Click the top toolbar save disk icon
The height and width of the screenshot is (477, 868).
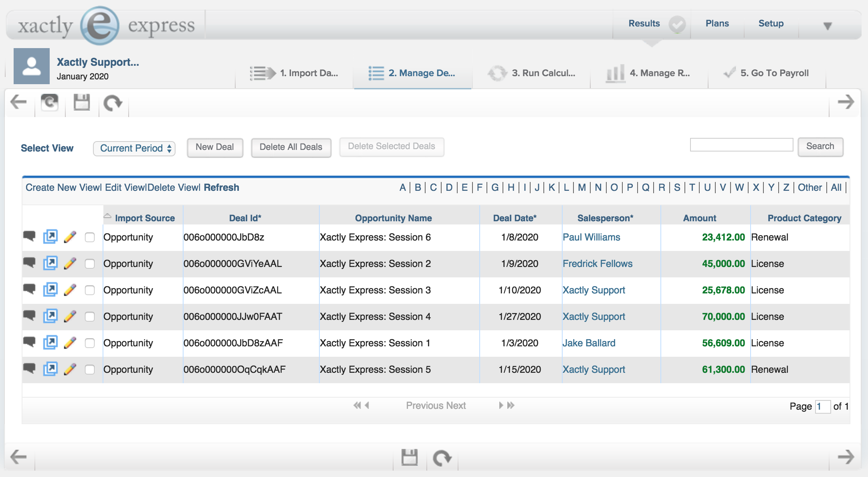[x=82, y=102]
